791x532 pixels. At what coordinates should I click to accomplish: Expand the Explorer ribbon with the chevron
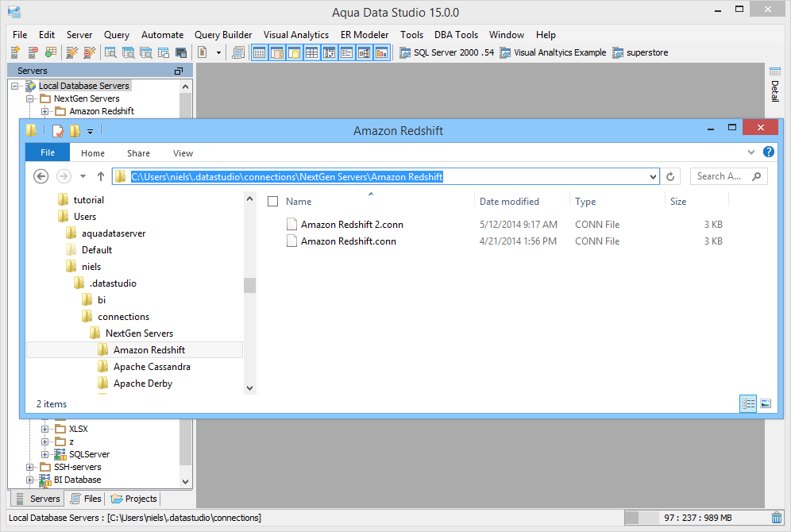coord(751,152)
